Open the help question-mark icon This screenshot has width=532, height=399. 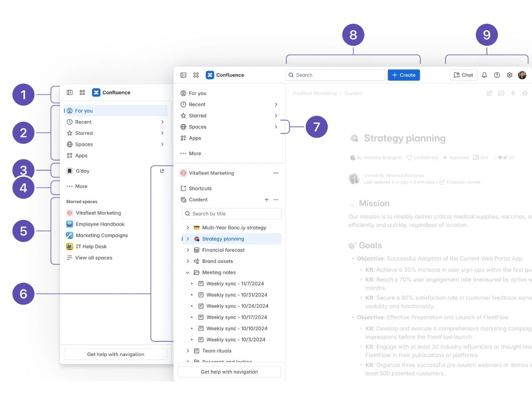pos(497,75)
